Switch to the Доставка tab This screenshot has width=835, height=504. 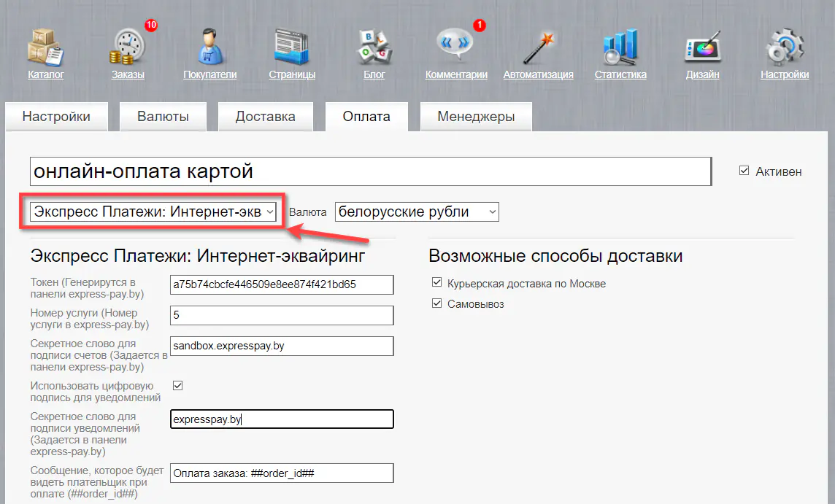click(265, 116)
